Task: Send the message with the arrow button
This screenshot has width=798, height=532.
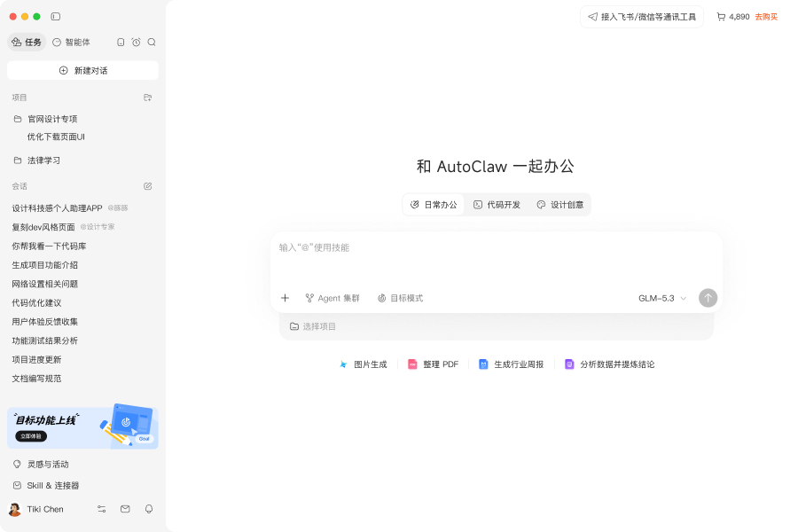Action: [x=708, y=298]
